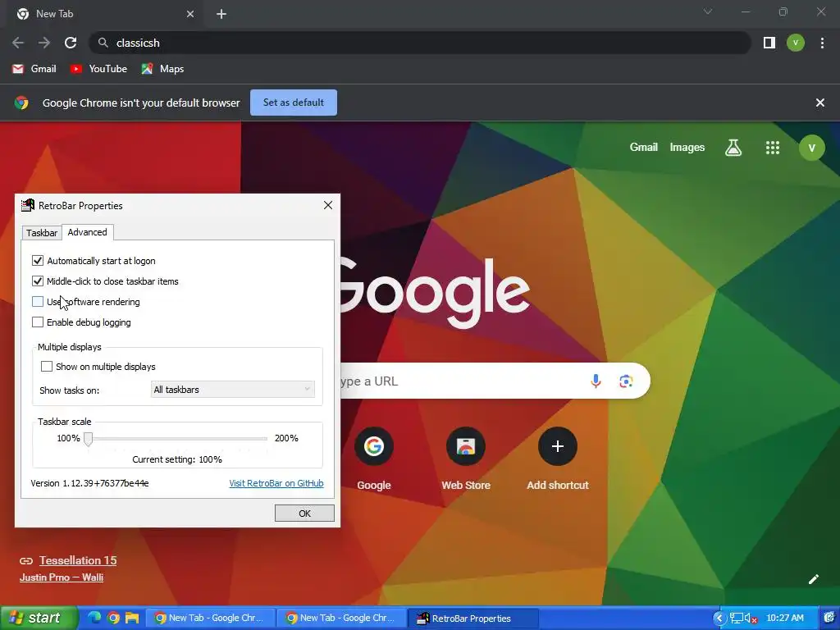
Task: Click the Chrome forward arrow
Action: pyautogui.click(x=44, y=43)
